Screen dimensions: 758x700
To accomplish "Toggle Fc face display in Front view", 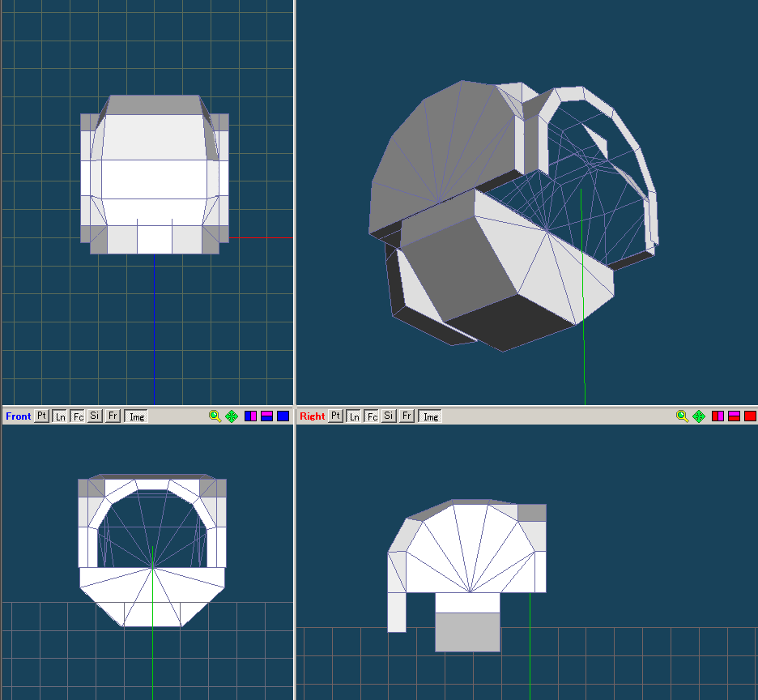I will (78, 416).
